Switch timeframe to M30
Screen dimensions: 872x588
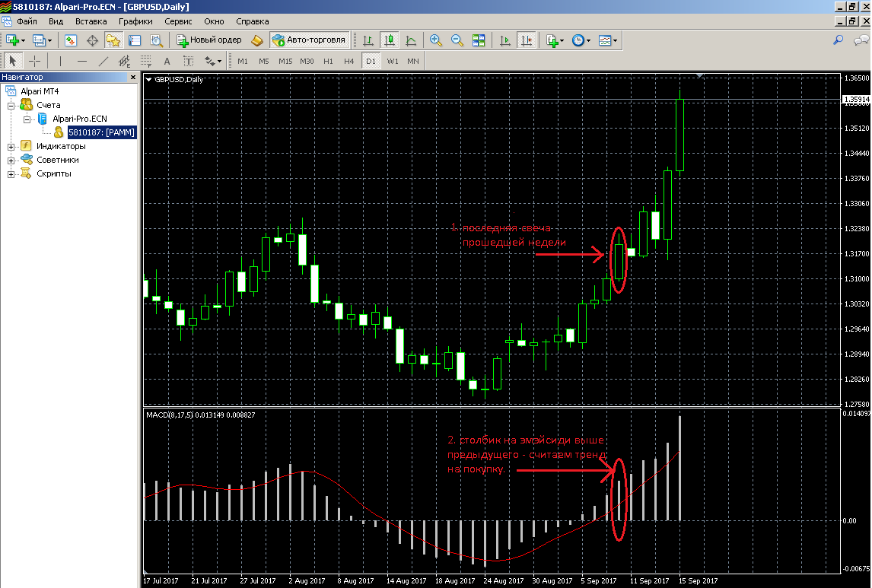click(x=307, y=61)
